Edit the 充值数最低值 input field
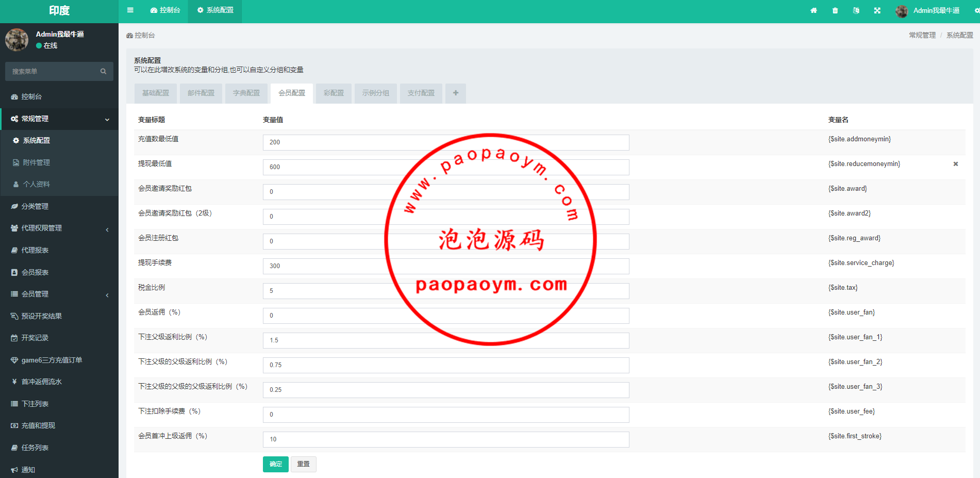980x478 pixels. [x=446, y=142]
